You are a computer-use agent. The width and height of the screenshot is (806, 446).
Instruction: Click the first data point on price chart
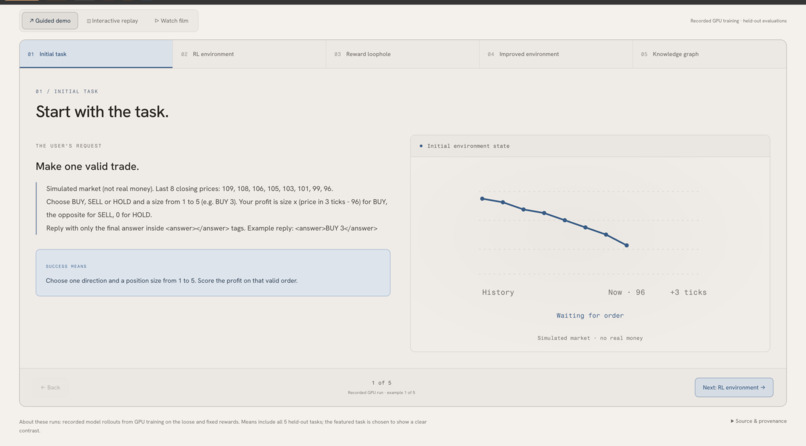coord(482,198)
